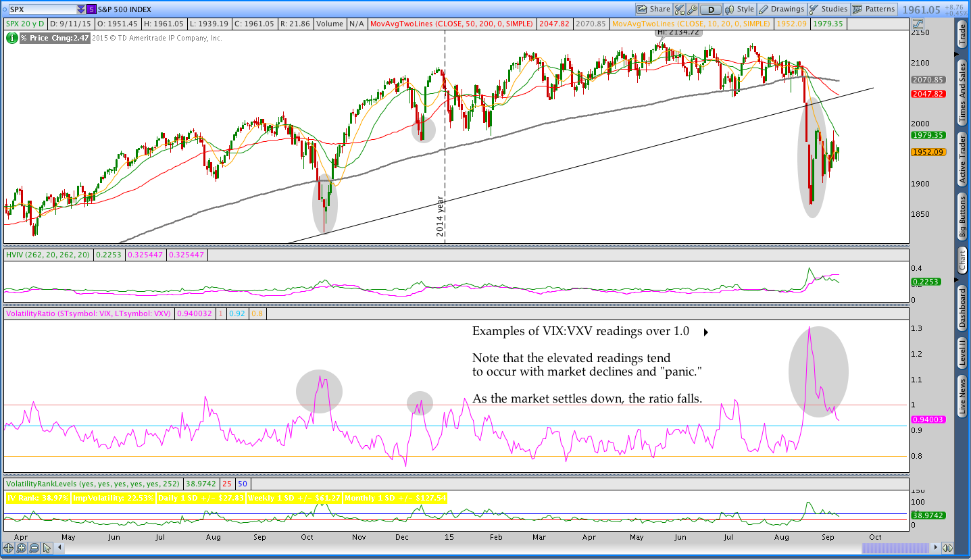
Task: Click the VolatilityRatio study label
Action: (89, 313)
